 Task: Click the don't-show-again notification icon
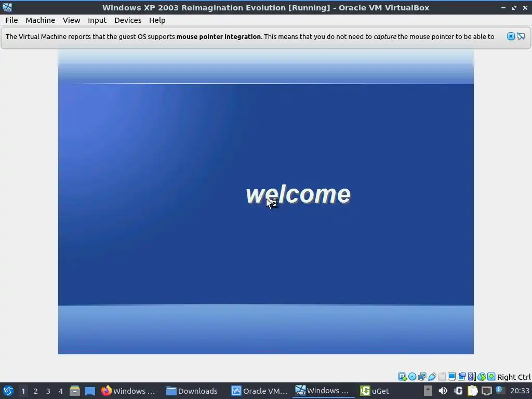pyautogui.click(x=521, y=36)
